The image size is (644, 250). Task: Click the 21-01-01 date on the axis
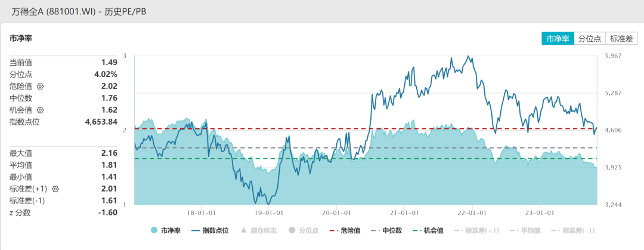pos(404,212)
